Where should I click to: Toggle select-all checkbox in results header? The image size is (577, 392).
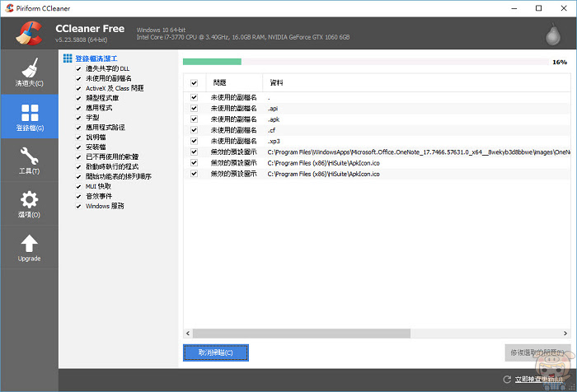(194, 82)
